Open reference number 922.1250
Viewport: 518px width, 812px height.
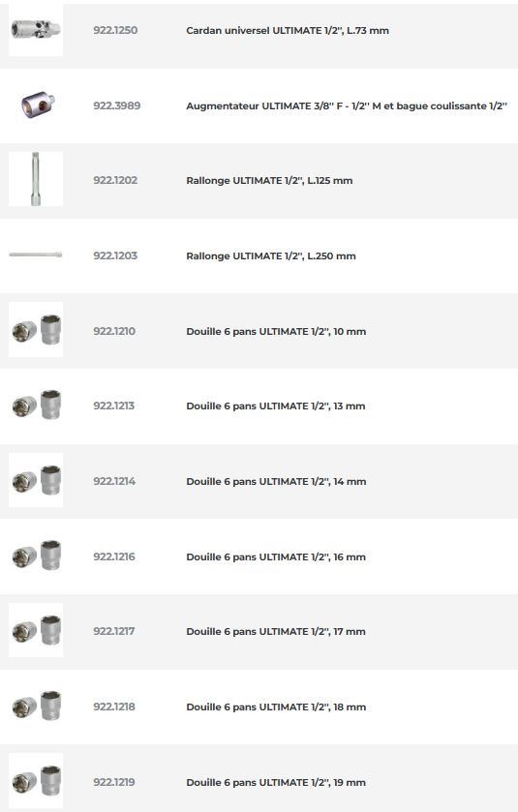coord(115,30)
